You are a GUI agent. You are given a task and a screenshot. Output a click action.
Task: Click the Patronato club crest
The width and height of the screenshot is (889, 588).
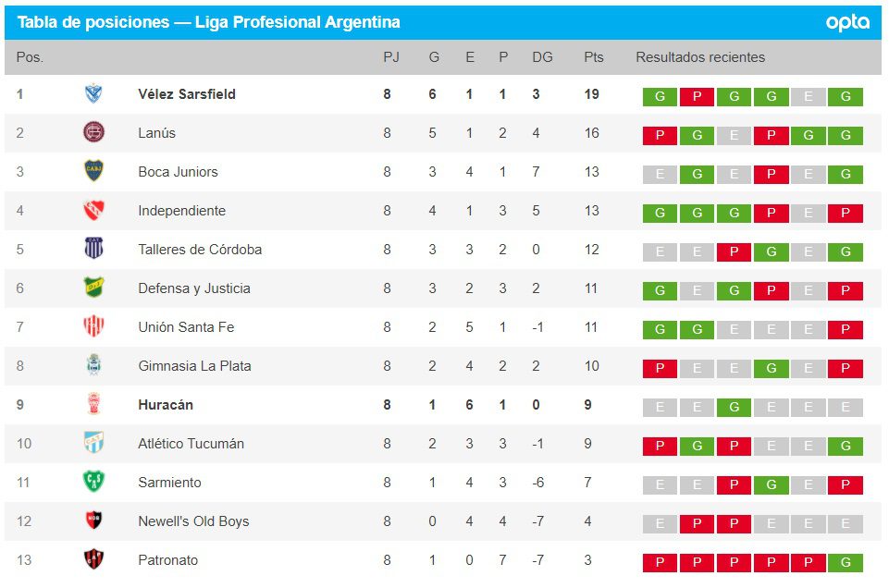pos(93,560)
